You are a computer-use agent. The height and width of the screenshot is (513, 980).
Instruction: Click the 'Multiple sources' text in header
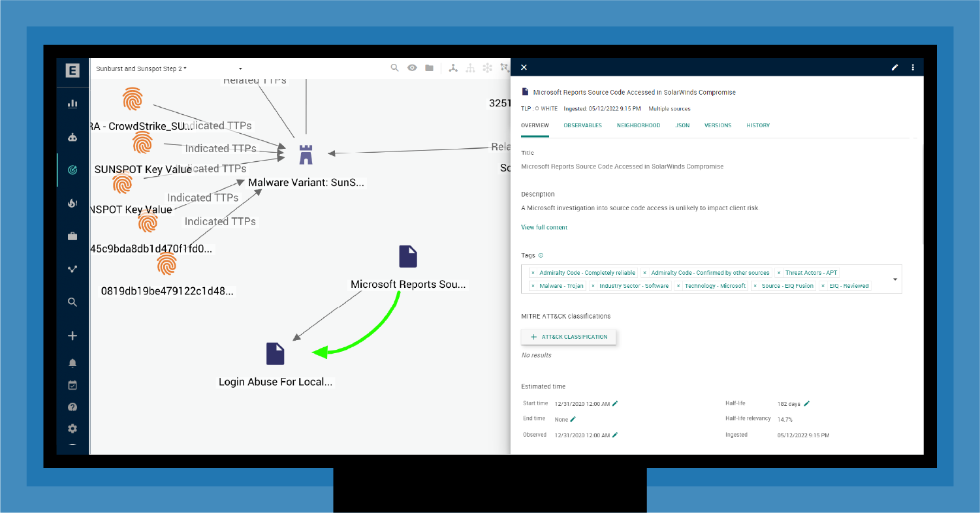pos(669,109)
